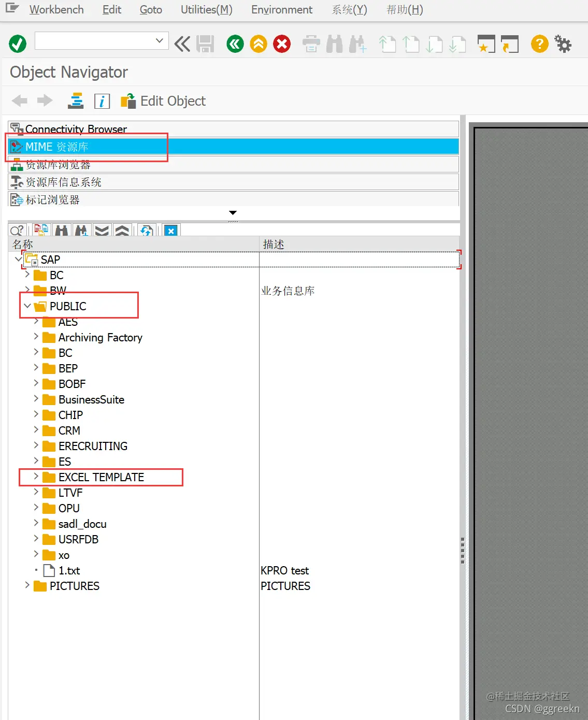This screenshot has height=720, width=588.
Task: Open the 系统(Y) menu
Action: coord(350,10)
